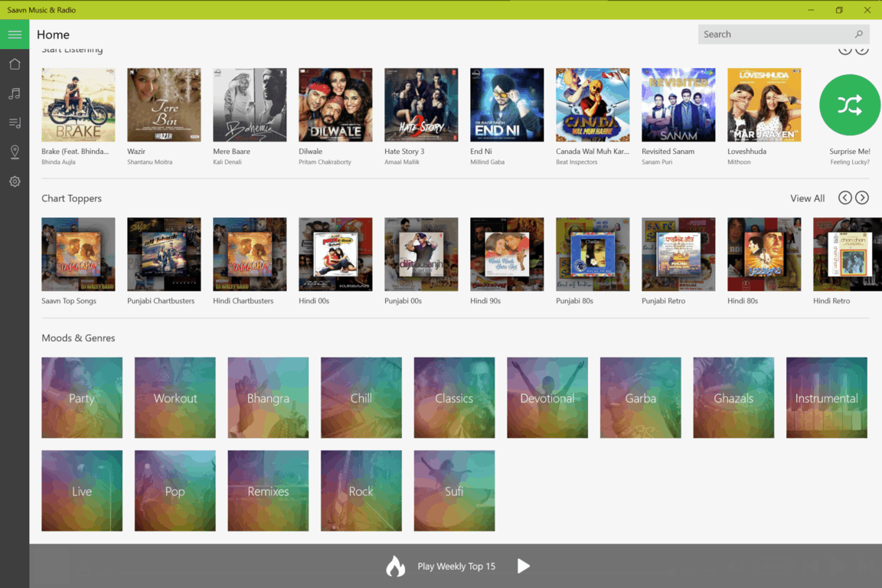Select the Bhangra genre tile
Viewport: 882px width, 588px height.
pos(268,398)
